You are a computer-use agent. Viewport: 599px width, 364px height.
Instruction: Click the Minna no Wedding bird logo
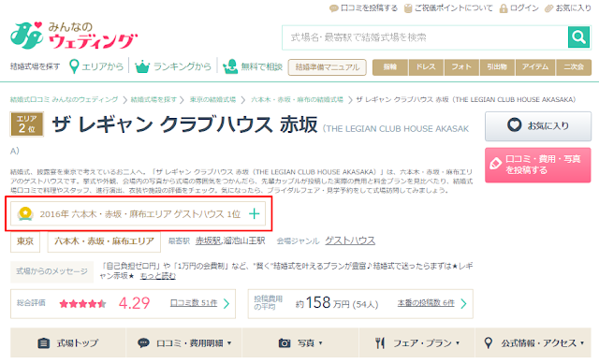pos(26,36)
